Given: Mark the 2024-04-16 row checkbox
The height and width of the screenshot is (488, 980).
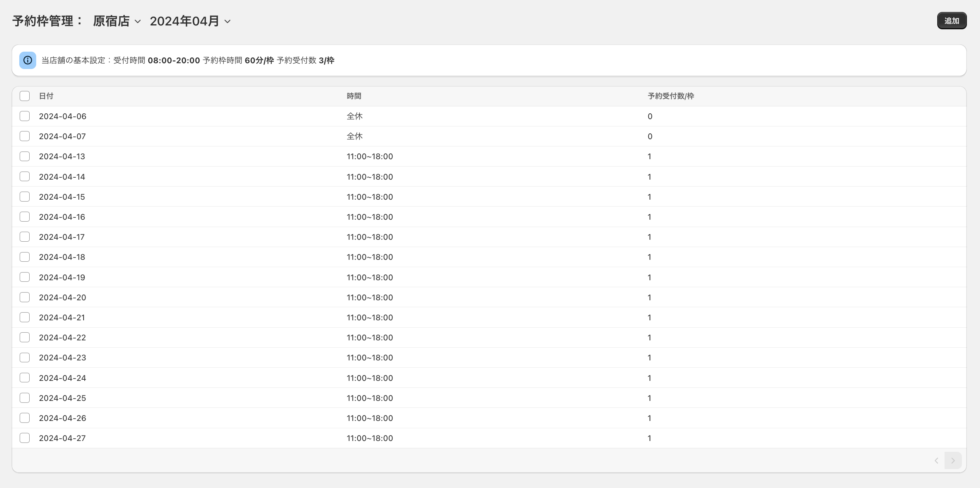Looking at the screenshot, I should coord(25,217).
